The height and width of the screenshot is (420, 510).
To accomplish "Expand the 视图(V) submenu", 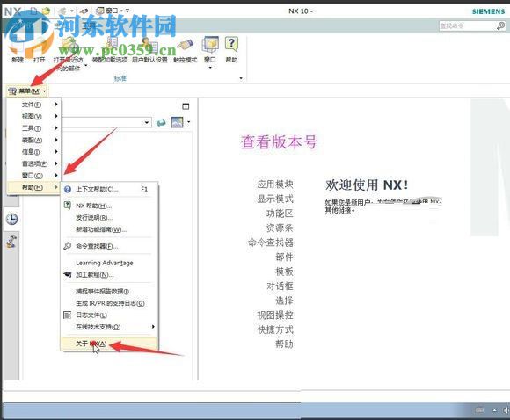I will [x=34, y=116].
